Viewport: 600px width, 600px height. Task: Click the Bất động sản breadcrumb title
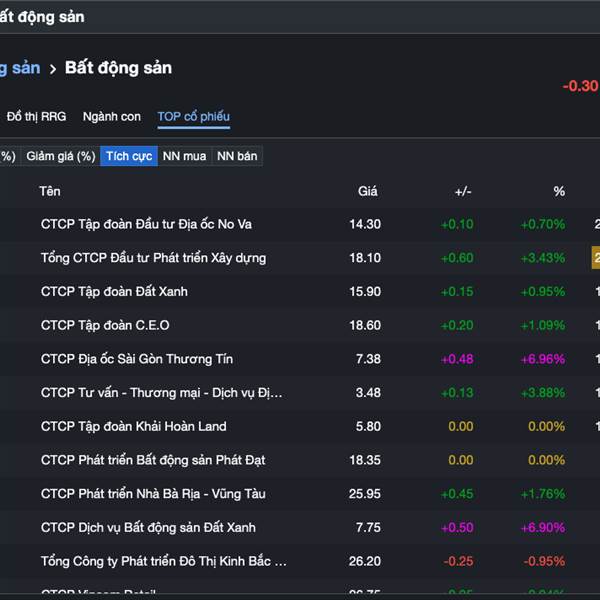pyautogui.click(x=118, y=68)
